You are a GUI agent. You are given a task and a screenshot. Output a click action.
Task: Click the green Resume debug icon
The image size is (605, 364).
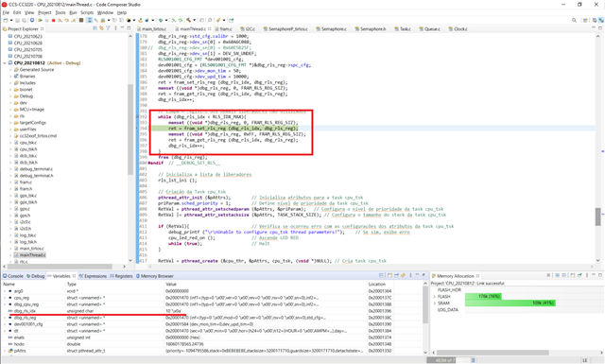point(40,21)
